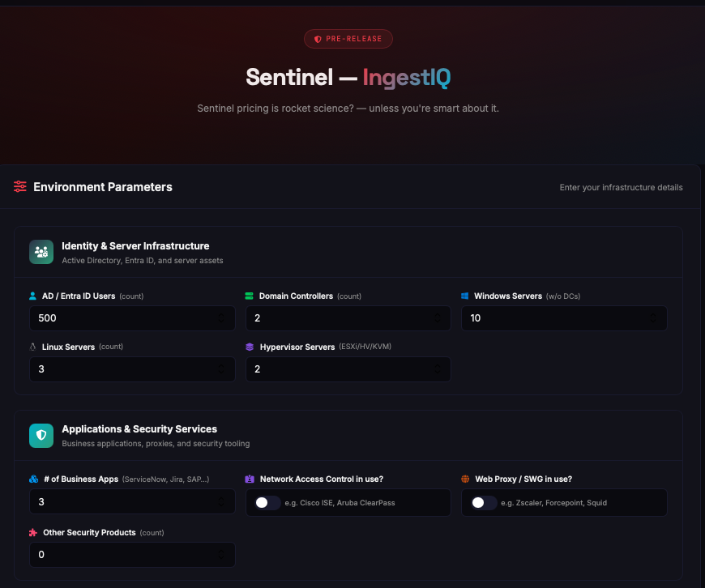
Task: Select the Other Security Products count field
Action: pyautogui.click(x=122, y=555)
